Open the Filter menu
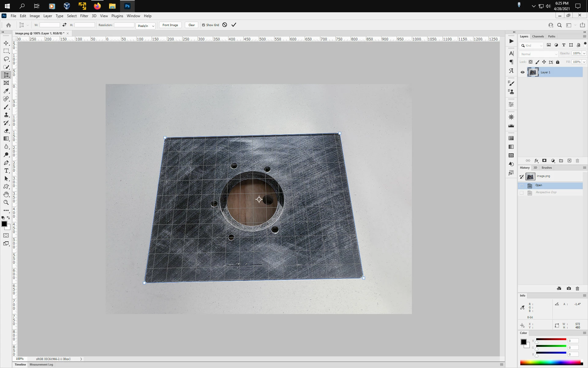This screenshot has width=588, height=368. (x=84, y=16)
